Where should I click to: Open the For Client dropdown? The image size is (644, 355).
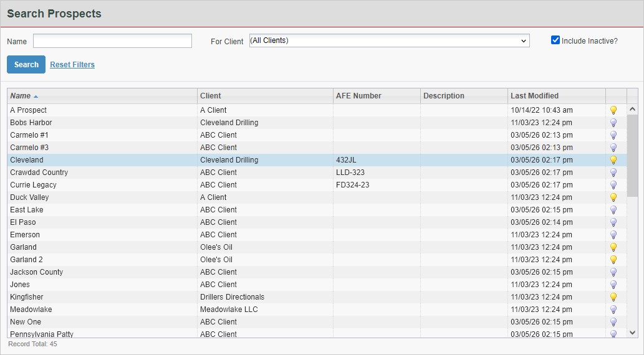pos(389,41)
